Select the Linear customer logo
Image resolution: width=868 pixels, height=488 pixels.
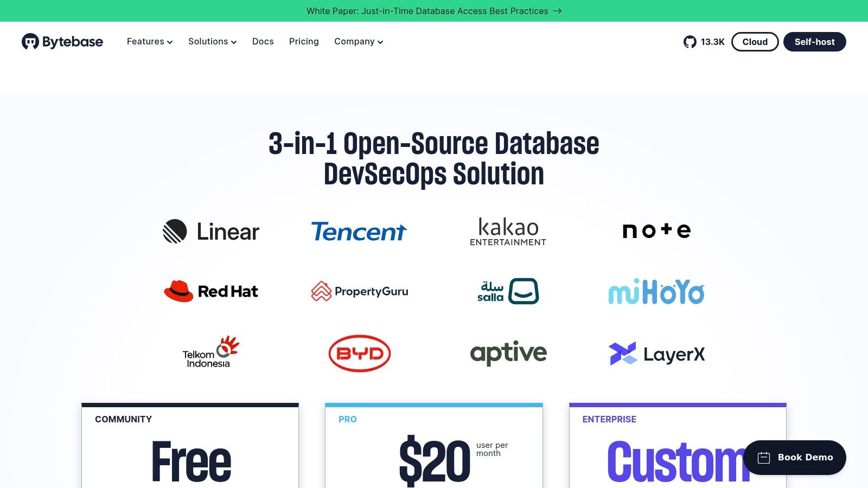(x=210, y=232)
